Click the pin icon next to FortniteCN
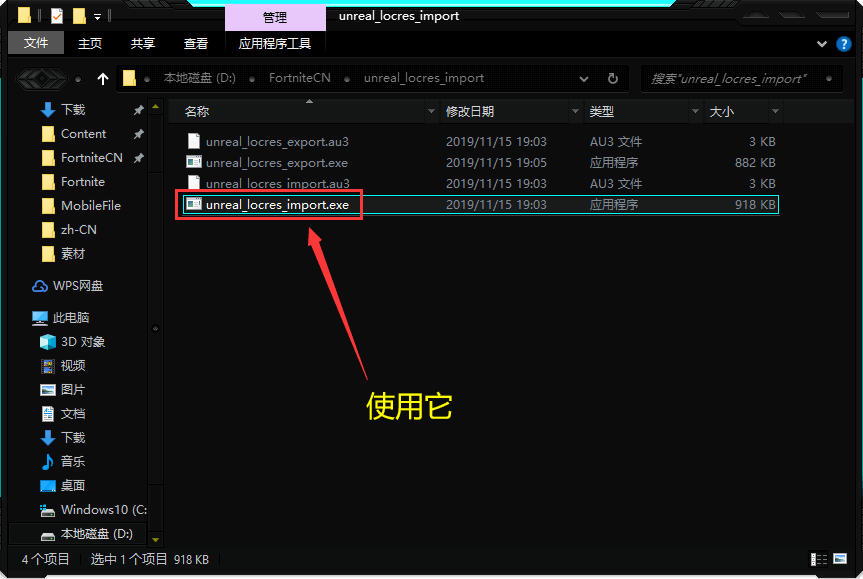Screen dimensions: 863x579 pyautogui.click(x=139, y=158)
